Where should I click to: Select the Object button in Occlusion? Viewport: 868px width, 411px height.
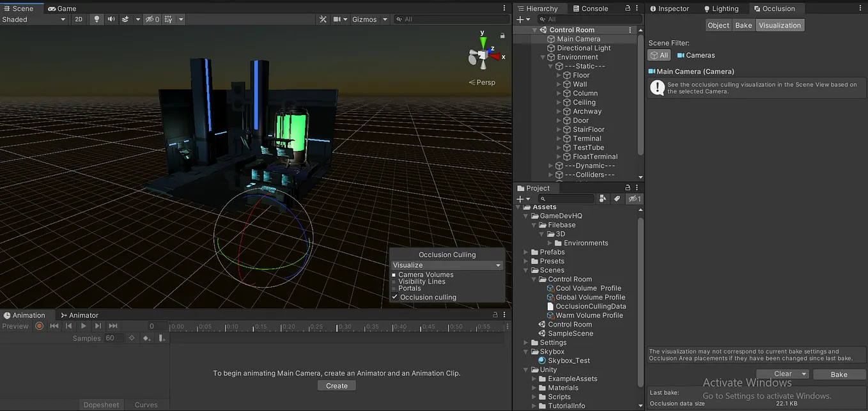tap(718, 25)
